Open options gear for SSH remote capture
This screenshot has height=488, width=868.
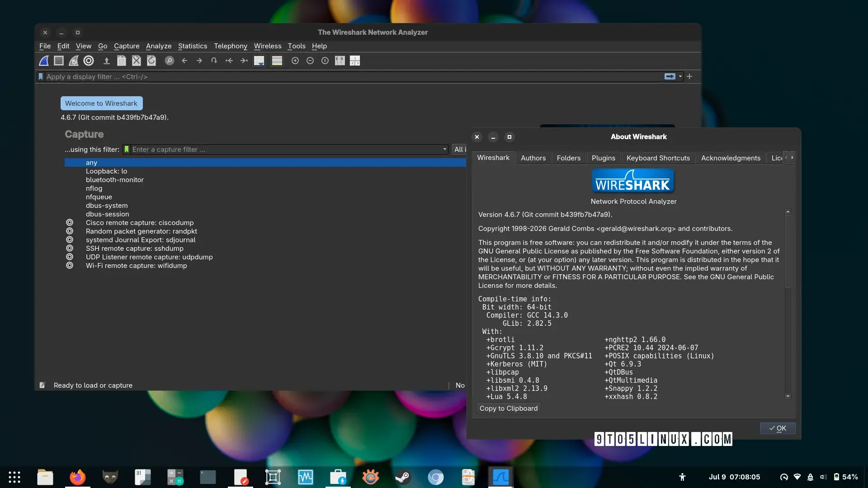[70, 249]
